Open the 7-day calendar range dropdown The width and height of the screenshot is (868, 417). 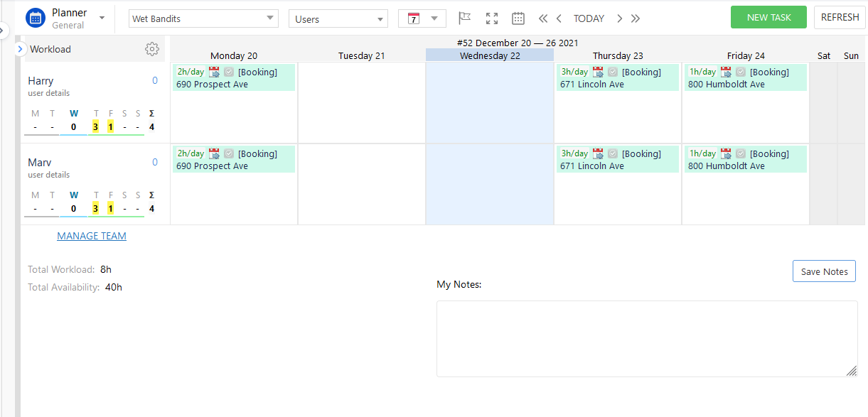point(422,18)
